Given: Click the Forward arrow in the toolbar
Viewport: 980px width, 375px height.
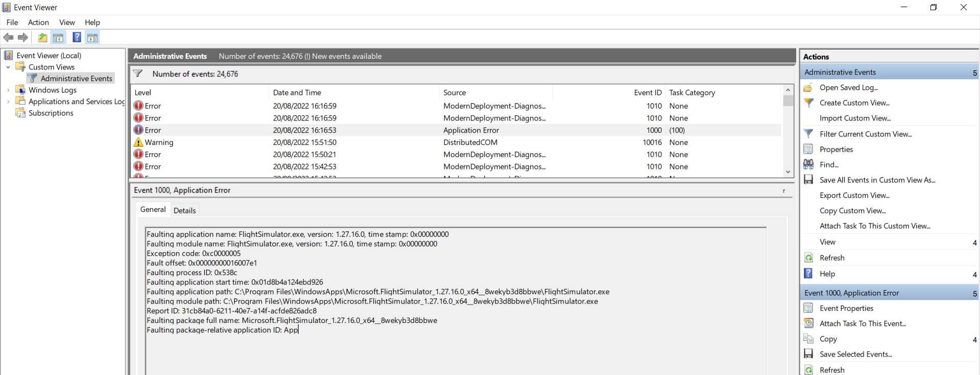Looking at the screenshot, I should [x=23, y=37].
